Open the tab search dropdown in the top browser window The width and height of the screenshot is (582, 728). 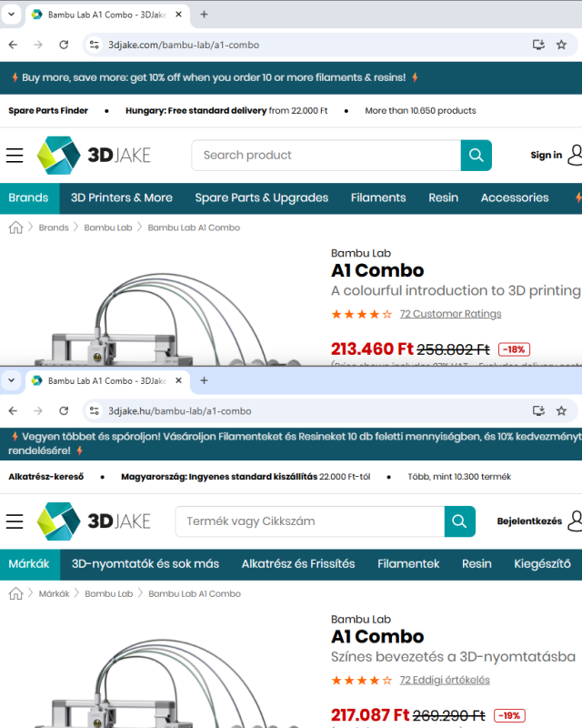tap(12, 15)
